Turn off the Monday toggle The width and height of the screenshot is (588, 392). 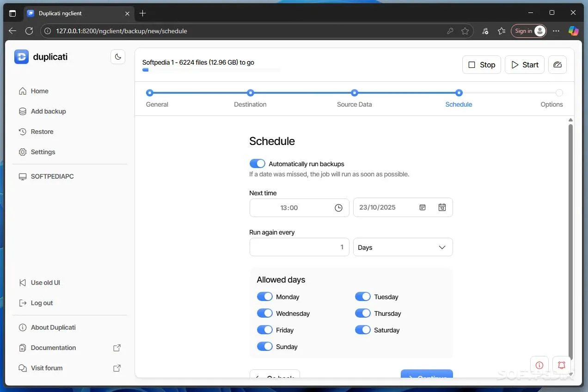(265, 296)
